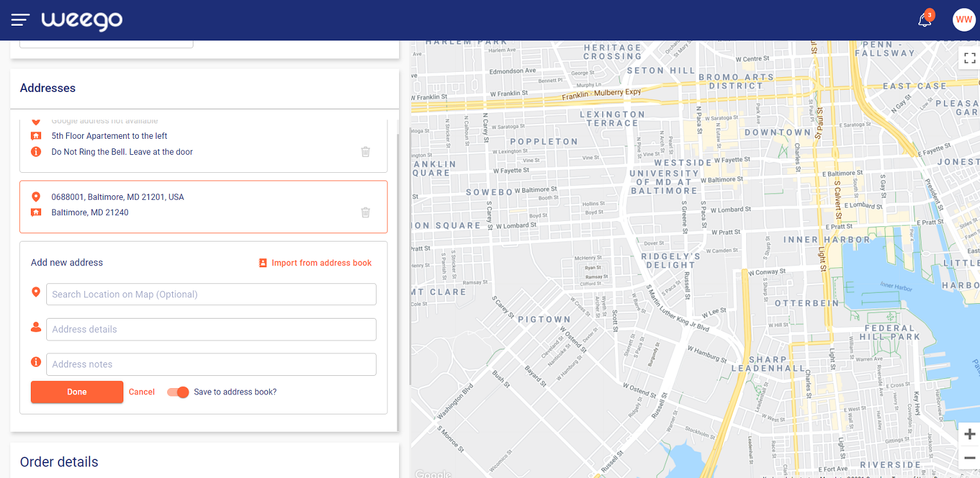The image size is (980, 478).
Task: Cancel adding the new address
Action: click(141, 392)
